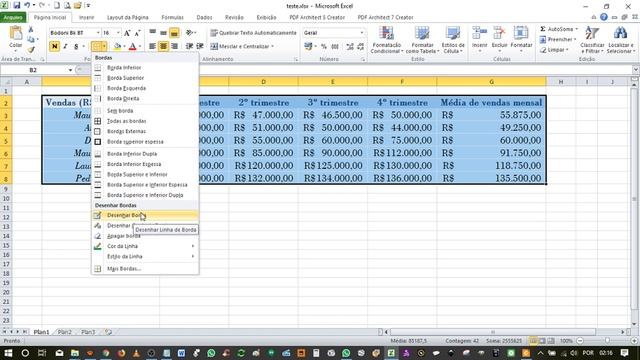Switch to the Fórmulas ribbon tab
This screenshot has width=640, height=360.
tap(172, 18)
